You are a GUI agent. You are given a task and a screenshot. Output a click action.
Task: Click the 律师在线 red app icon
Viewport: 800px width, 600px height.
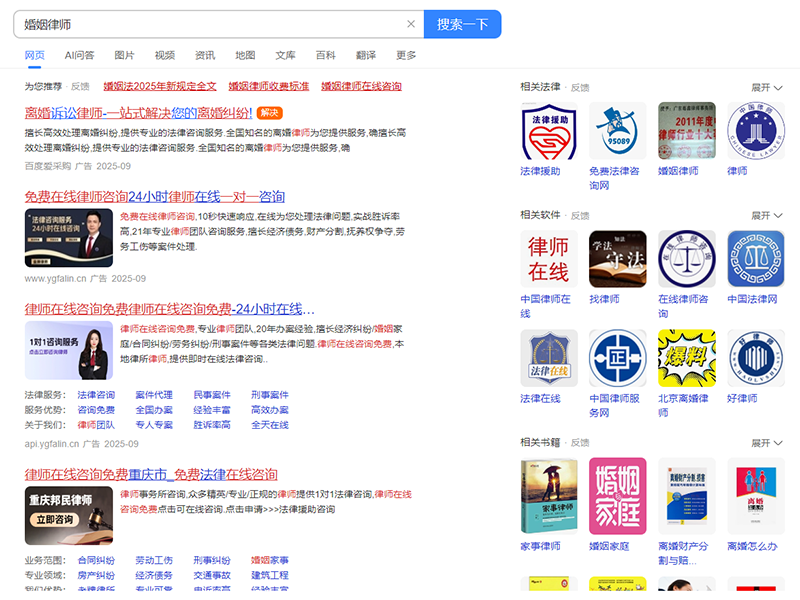tap(548, 259)
